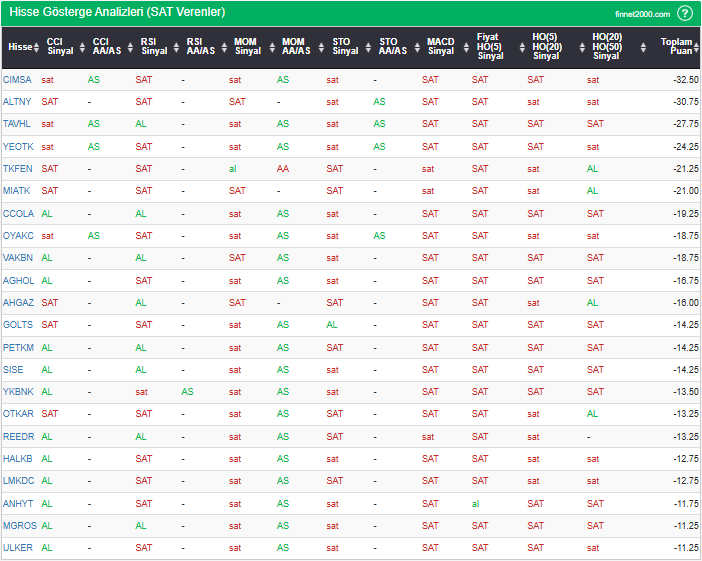Open YEOTK stock link
This screenshot has width=702, height=561.
pyautogui.click(x=18, y=146)
